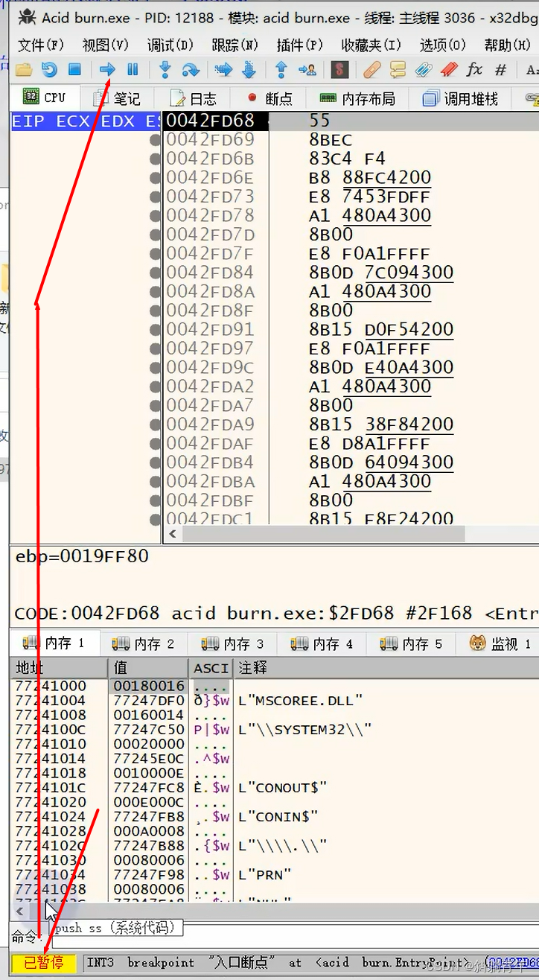Run until return with the up-arrow icon

click(281, 70)
